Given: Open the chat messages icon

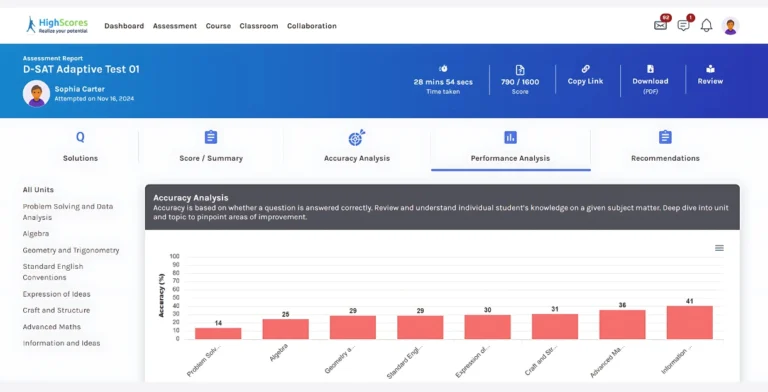Looking at the screenshot, I should coord(683,25).
